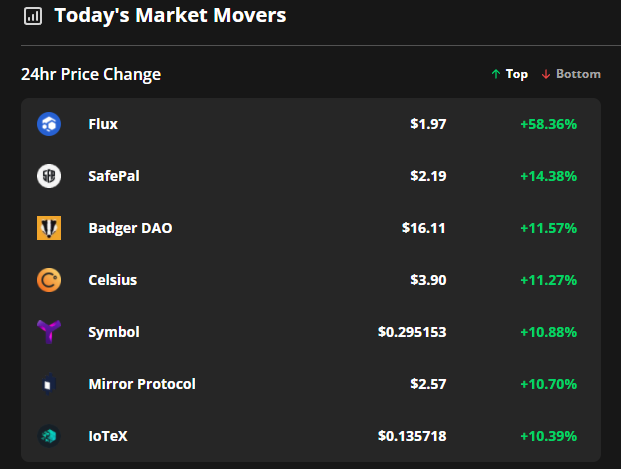Click the Flux coin icon
This screenshot has height=469, width=621.
pyautogui.click(x=49, y=124)
